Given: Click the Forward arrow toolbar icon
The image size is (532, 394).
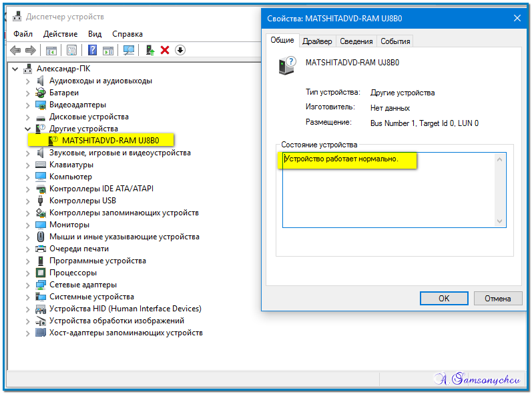Looking at the screenshot, I should (x=31, y=51).
